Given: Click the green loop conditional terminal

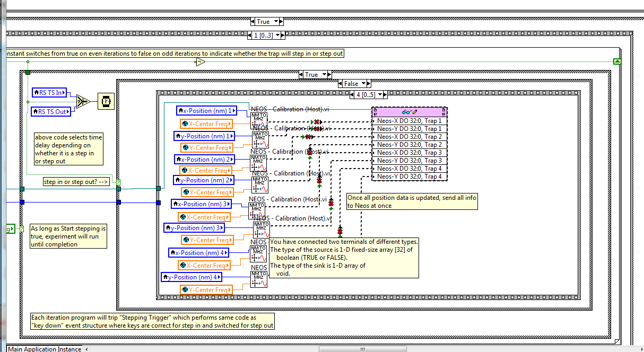Looking at the screenshot, I should point(617,61).
